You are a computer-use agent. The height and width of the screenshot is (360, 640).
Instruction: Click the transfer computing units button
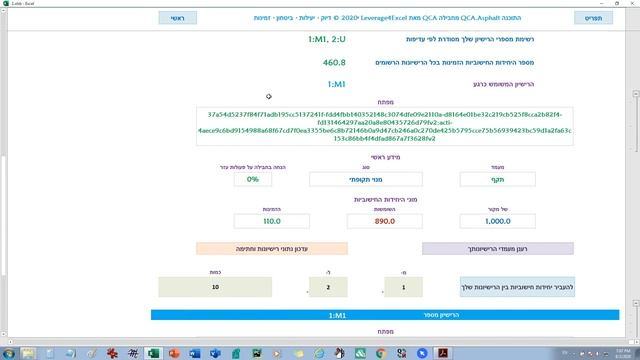pos(517,287)
